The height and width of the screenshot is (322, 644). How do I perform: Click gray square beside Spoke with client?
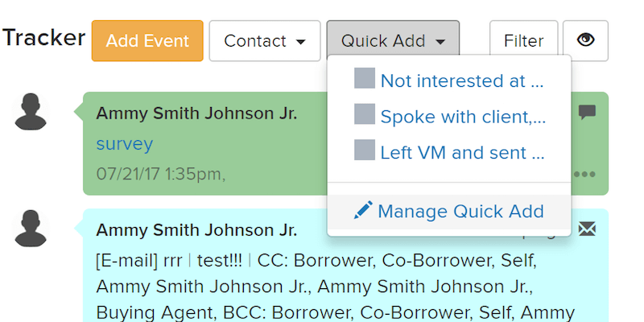point(365,115)
